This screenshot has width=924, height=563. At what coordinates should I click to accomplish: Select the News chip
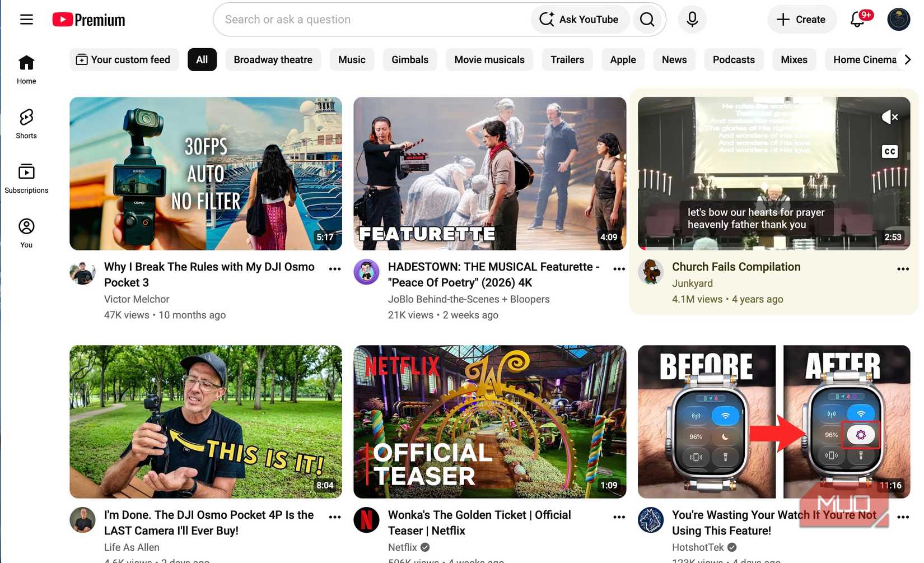(x=674, y=59)
